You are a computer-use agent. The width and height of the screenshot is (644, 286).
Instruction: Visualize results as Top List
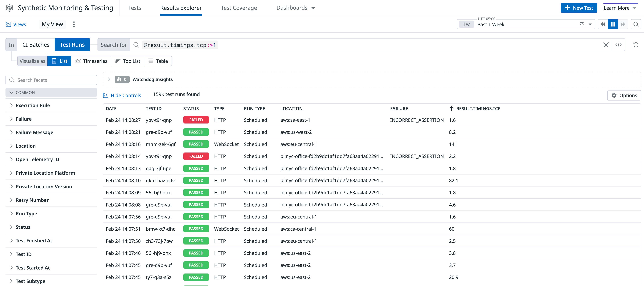coord(128,61)
